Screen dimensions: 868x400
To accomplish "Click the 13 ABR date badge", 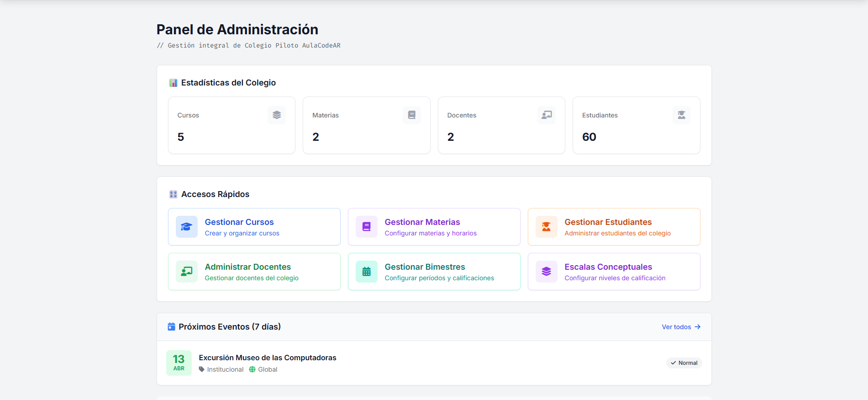I will coord(179,363).
